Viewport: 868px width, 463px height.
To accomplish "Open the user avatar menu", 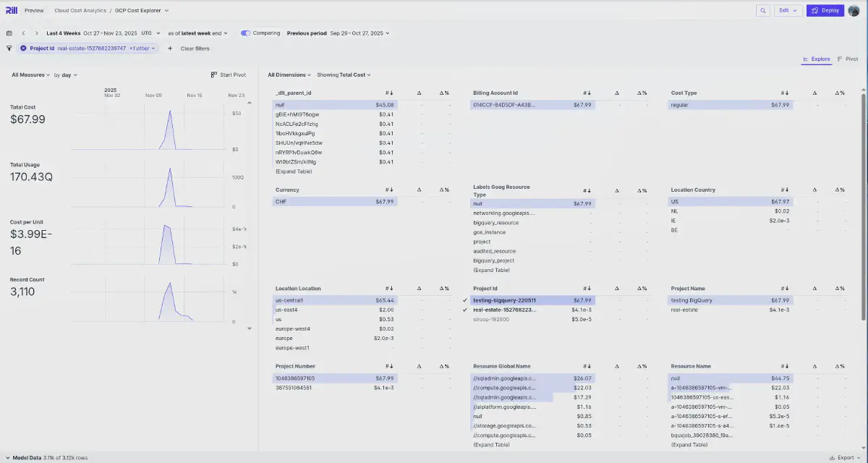I will 855,11.
